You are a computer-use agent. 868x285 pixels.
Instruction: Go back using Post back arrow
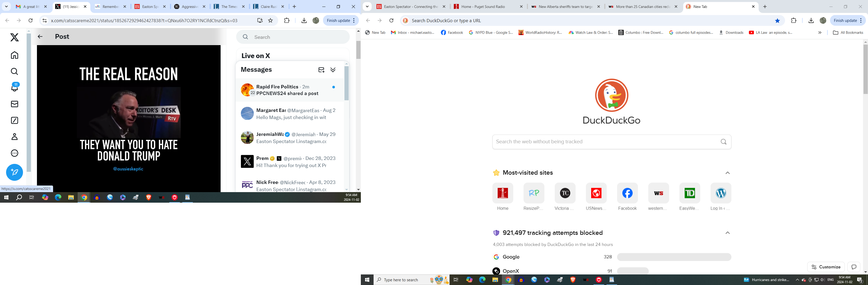[40, 37]
